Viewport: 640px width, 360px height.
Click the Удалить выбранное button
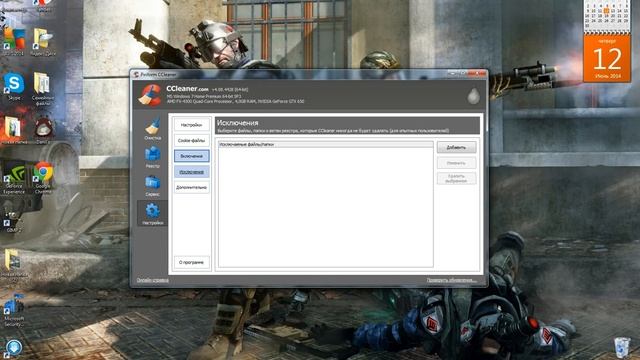[456, 178]
